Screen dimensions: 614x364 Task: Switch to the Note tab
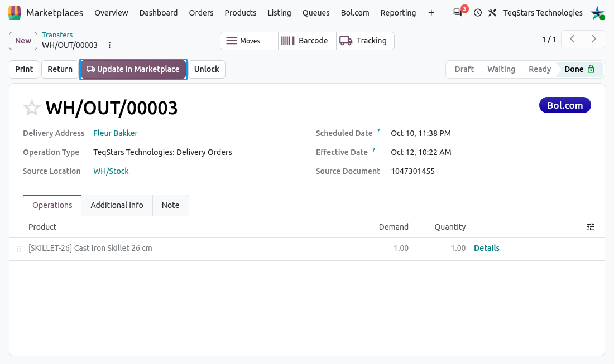pyautogui.click(x=170, y=205)
